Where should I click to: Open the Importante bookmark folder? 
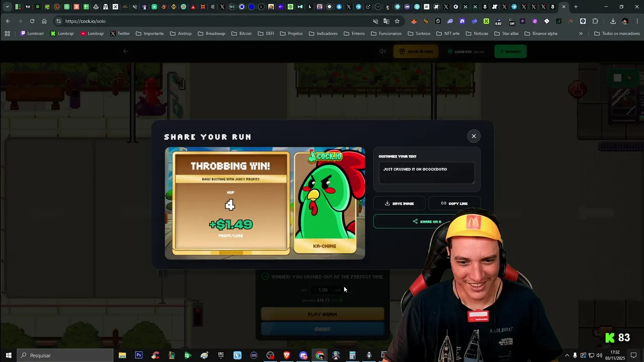click(149, 34)
